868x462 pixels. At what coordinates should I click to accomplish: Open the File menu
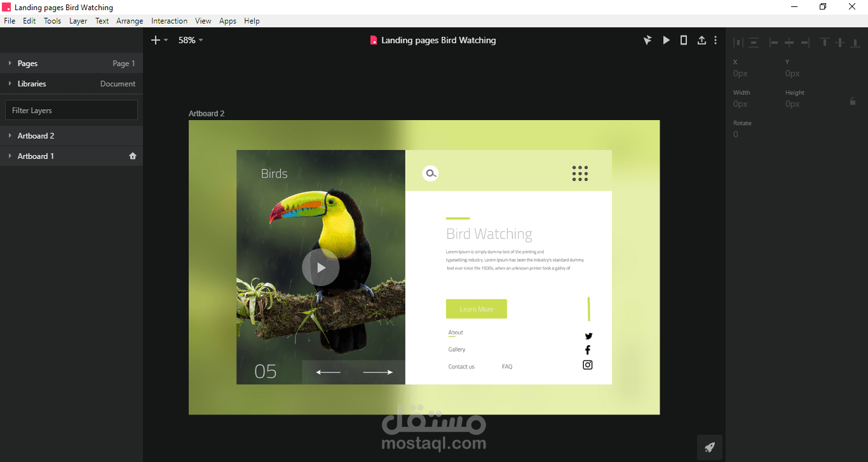click(x=10, y=21)
